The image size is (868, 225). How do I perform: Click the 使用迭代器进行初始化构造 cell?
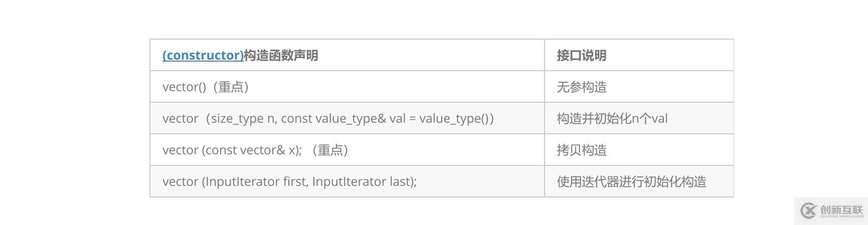click(639, 181)
